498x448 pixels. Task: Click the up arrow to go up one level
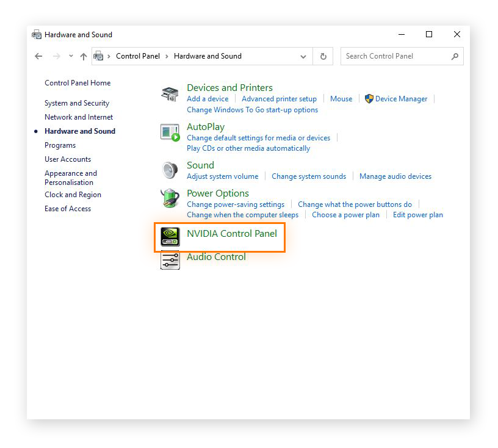coord(83,56)
